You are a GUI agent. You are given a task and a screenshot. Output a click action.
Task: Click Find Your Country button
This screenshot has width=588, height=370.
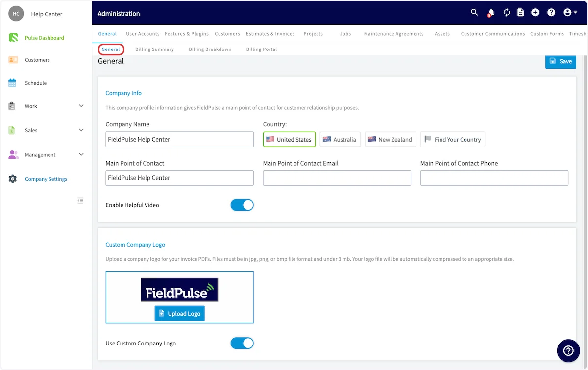453,139
